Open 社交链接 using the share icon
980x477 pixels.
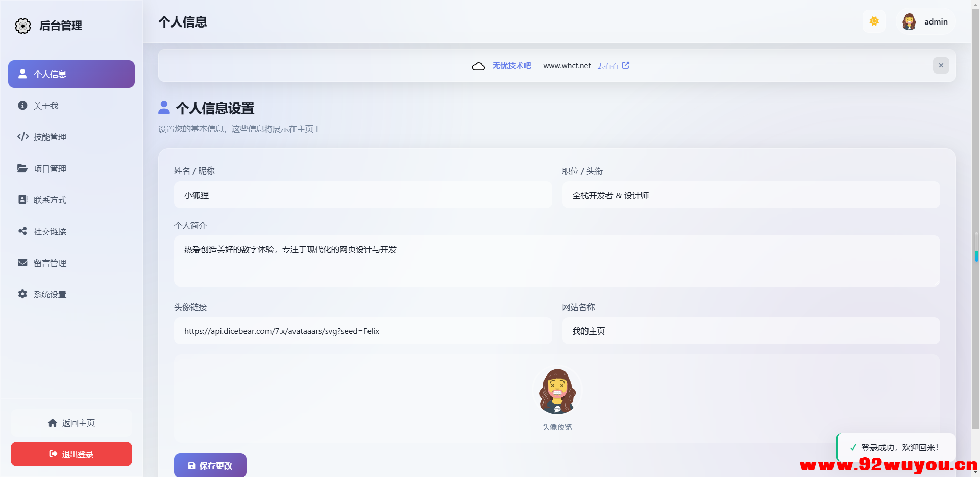click(22, 231)
